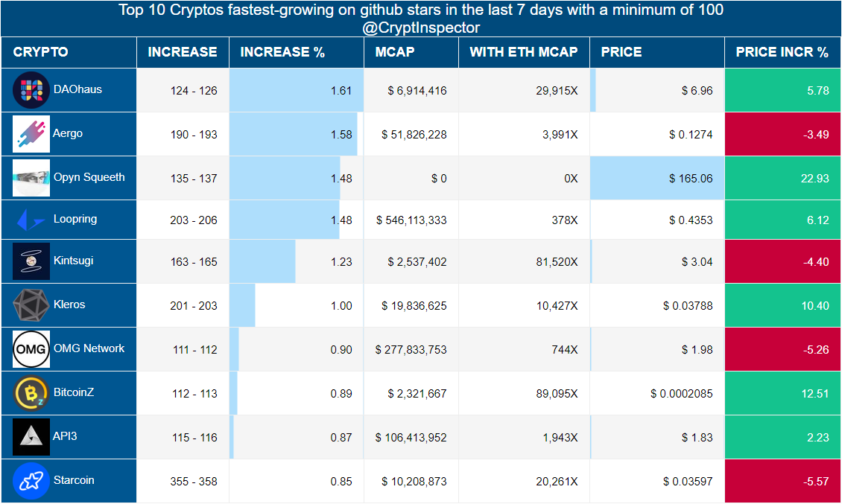Click the $ 277,833,753 market cap
Screen dimensions: 842x504
pyautogui.click(x=411, y=349)
